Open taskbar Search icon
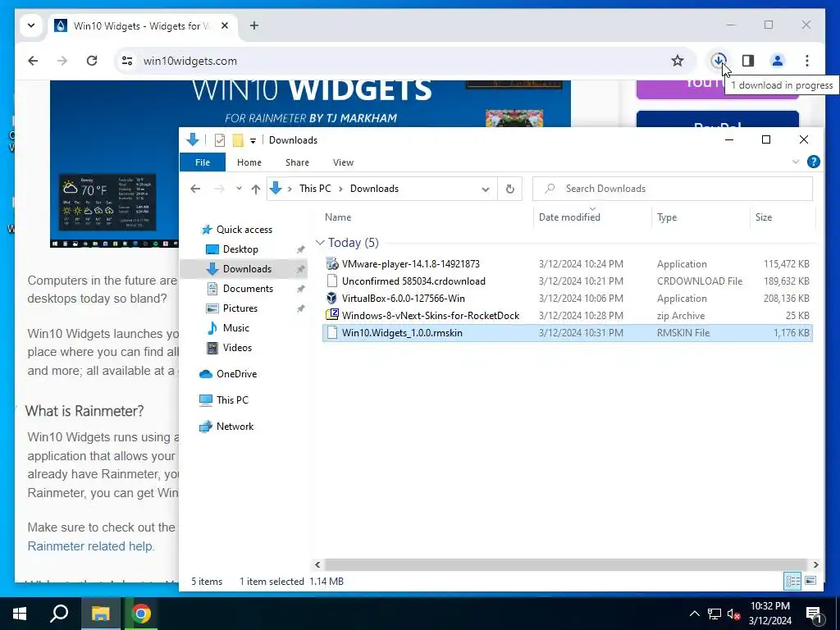The width and height of the screenshot is (840, 630). 59,614
